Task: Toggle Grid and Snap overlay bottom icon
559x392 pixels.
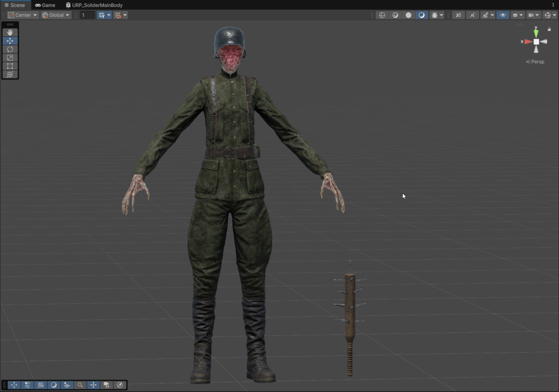Action: click(40, 385)
